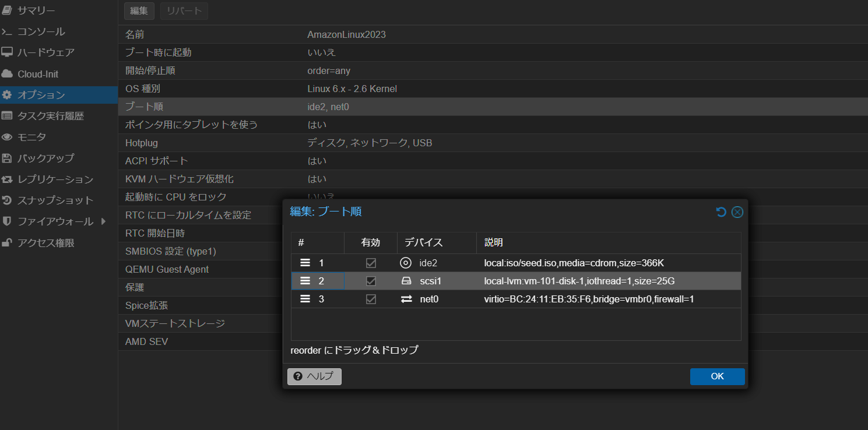This screenshot has width=868, height=430.
Task: Click the 編集 edit button
Action: pyautogui.click(x=139, y=11)
